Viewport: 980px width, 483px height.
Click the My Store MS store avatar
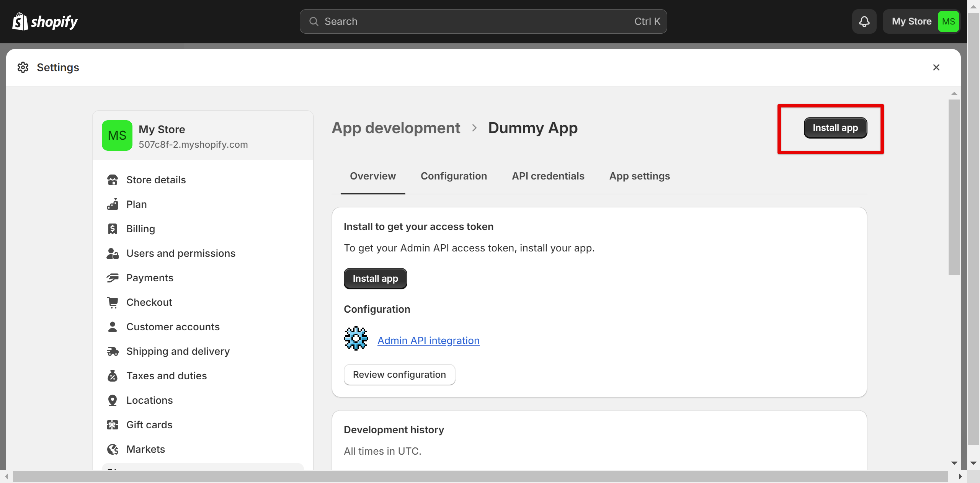117,135
